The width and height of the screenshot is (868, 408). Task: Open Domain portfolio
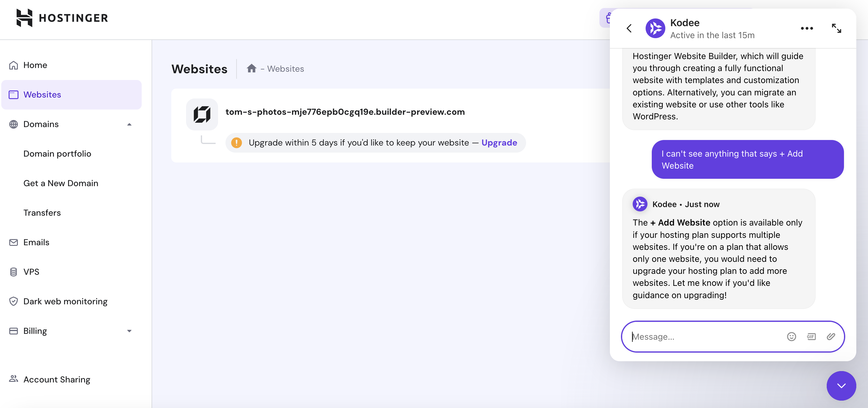click(57, 154)
